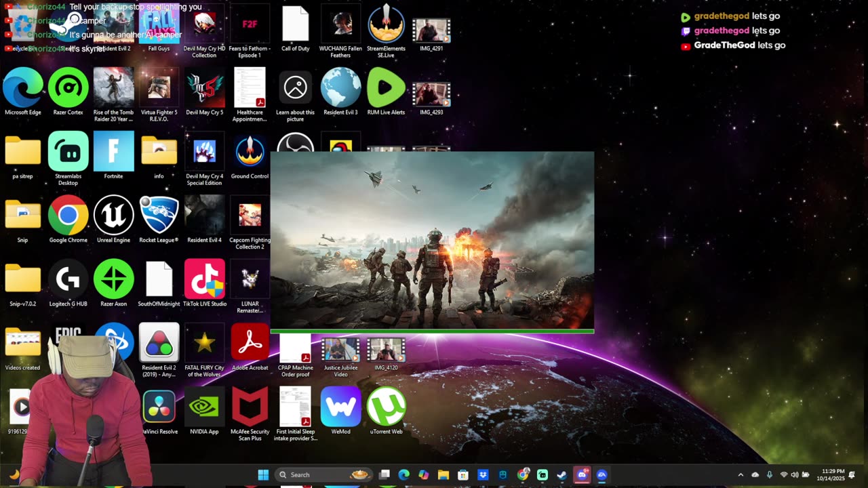Select the StreamElements SE.Live icon
This screenshot has height=488, width=868.
386,31
